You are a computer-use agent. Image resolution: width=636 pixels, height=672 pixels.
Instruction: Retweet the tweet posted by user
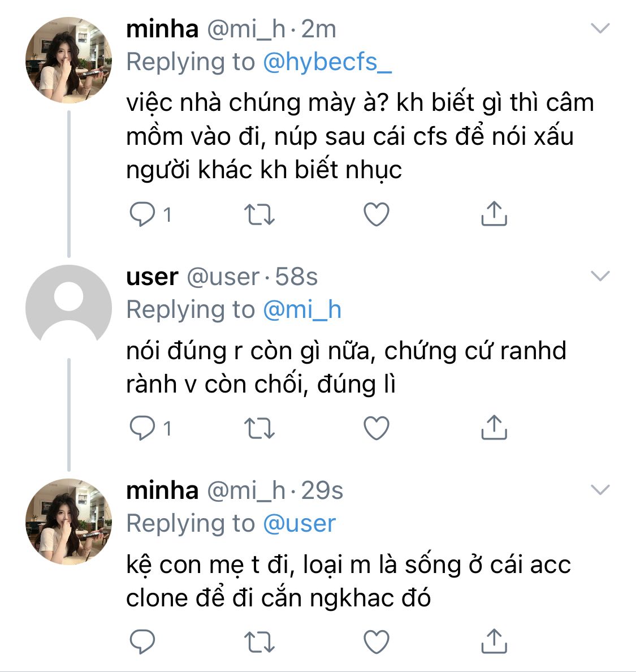[259, 428]
